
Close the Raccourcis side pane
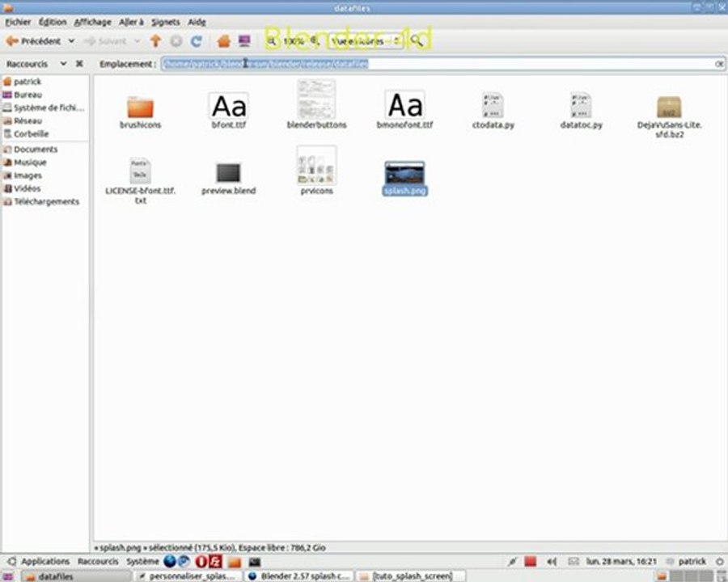coord(79,64)
